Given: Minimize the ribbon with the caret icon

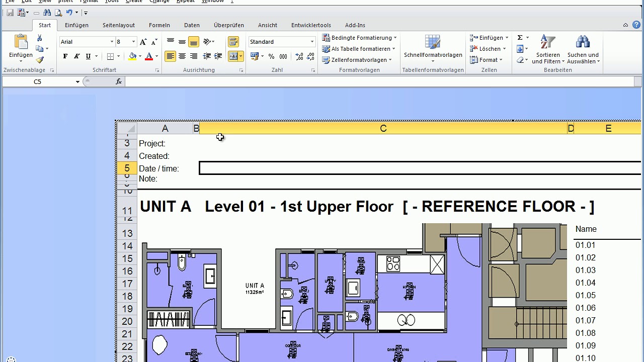Looking at the screenshot, I should [x=625, y=25].
